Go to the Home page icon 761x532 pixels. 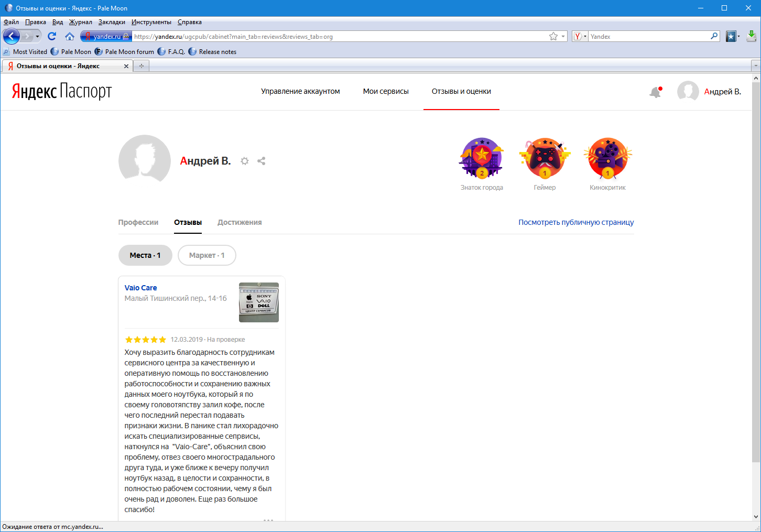pos(69,36)
